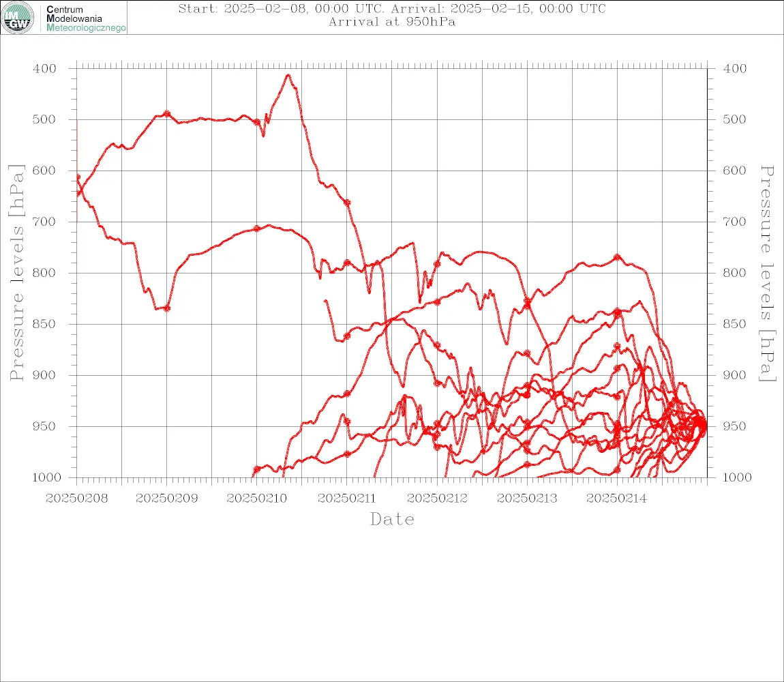Click the right axis 700 label

click(734, 222)
